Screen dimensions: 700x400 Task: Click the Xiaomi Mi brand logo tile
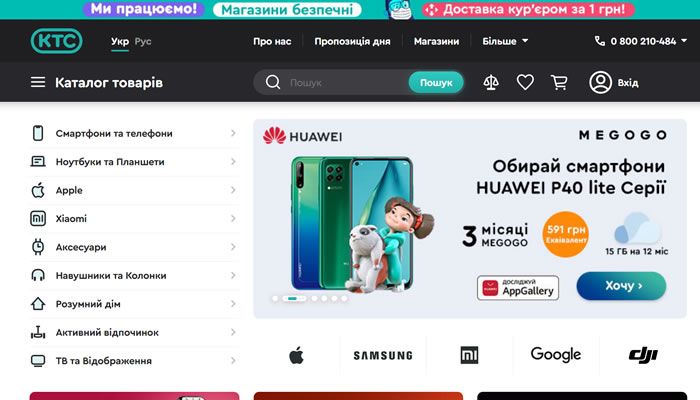coord(469,355)
